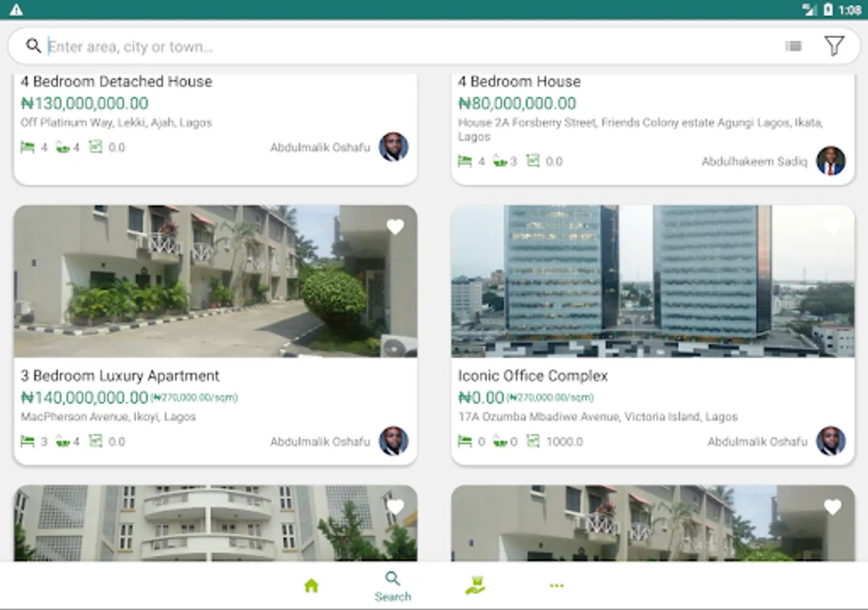868x610 pixels.
Task: Select the Iconic Office Complex title
Action: (533, 375)
